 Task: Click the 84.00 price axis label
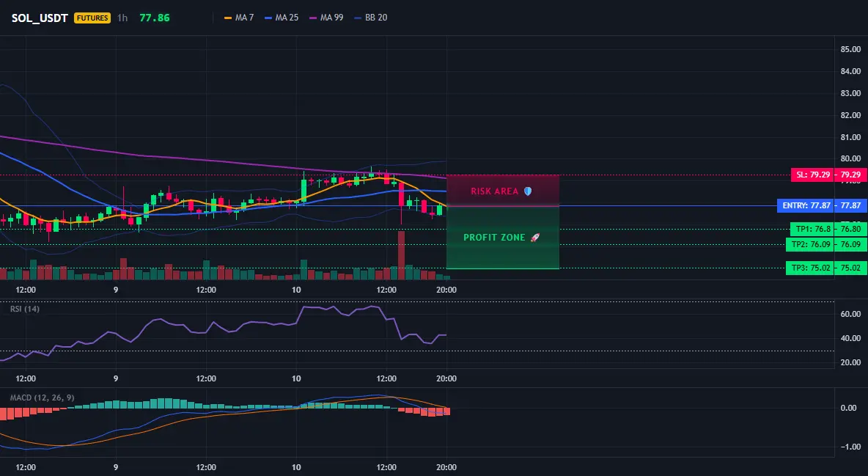(850, 71)
